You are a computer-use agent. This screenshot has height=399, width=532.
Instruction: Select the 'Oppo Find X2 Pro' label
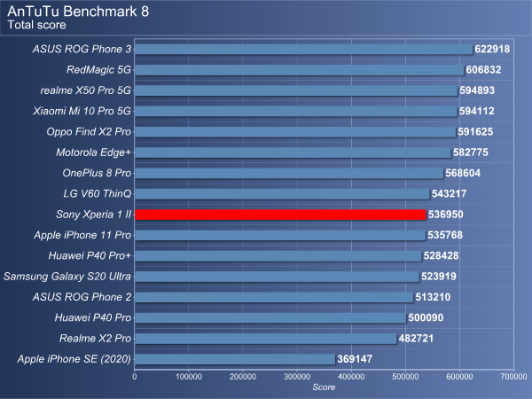click(x=89, y=131)
